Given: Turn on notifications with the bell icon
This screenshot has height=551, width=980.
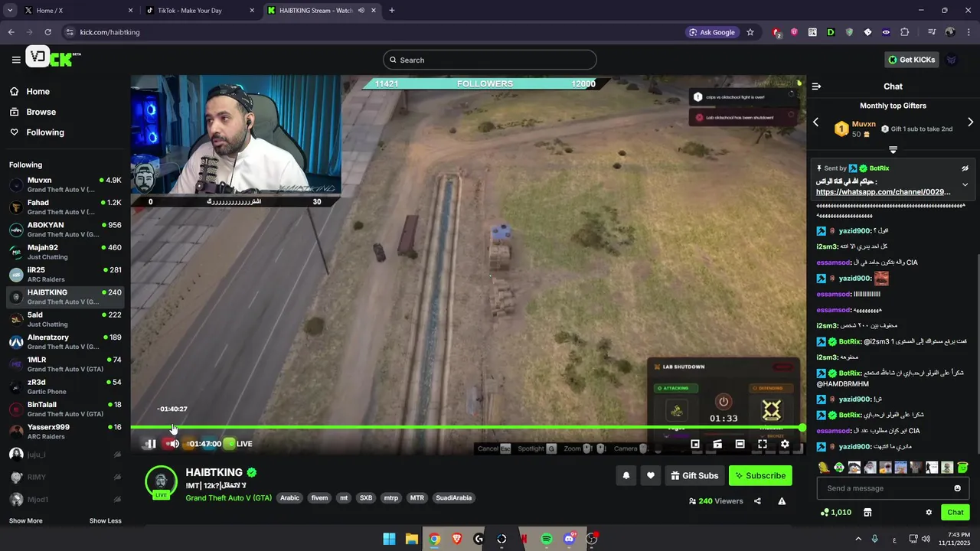Looking at the screenshot, I should 626,475.
